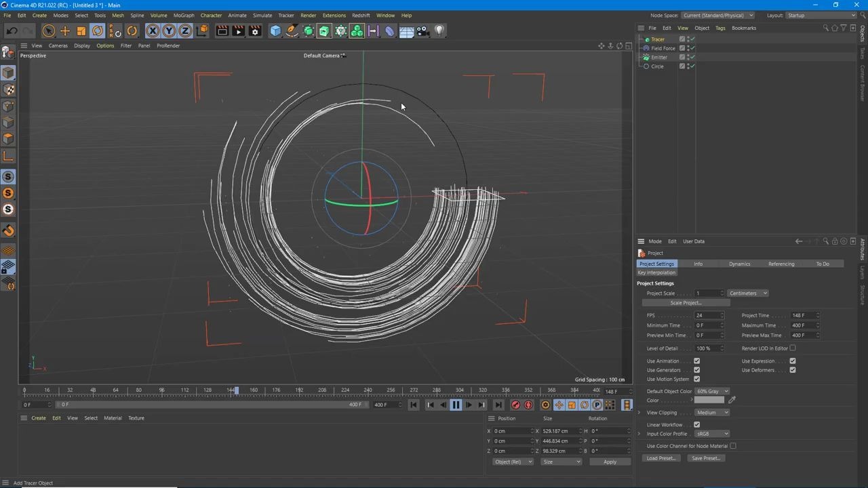Toggle the X-axis lock icon

[153, 31]
